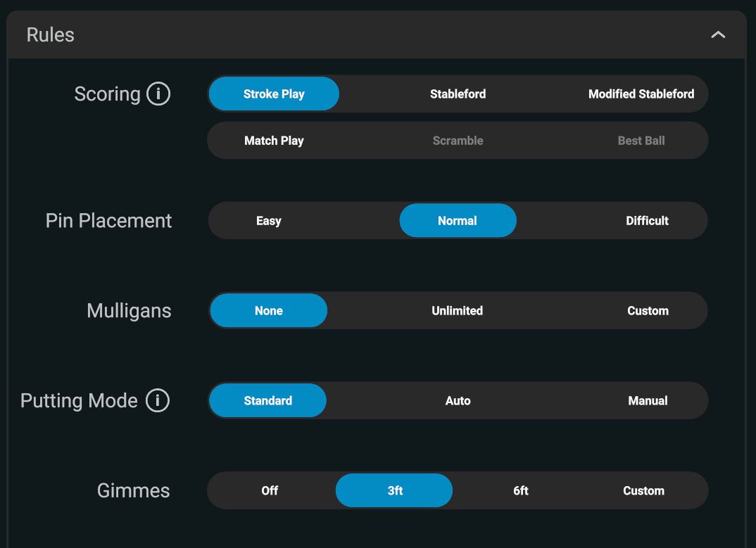Switch putting mode to Auto

(458, 401)
